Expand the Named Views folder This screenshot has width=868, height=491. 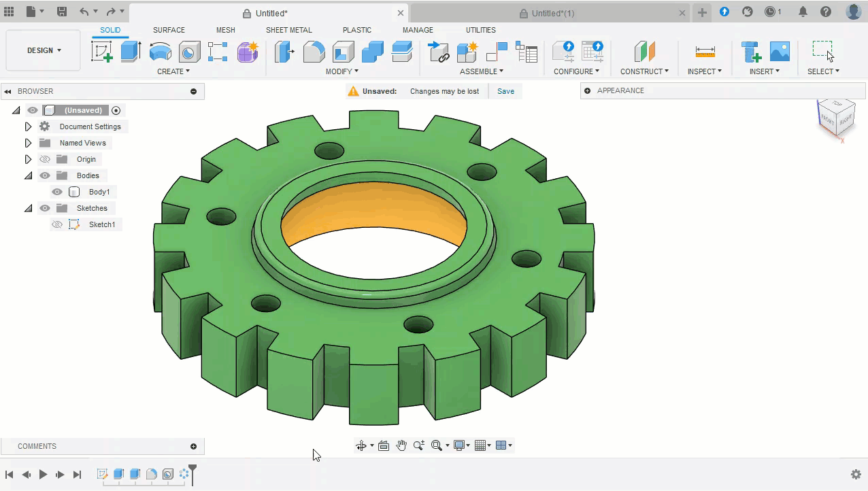pyautogui.click(x=28, y=143)
